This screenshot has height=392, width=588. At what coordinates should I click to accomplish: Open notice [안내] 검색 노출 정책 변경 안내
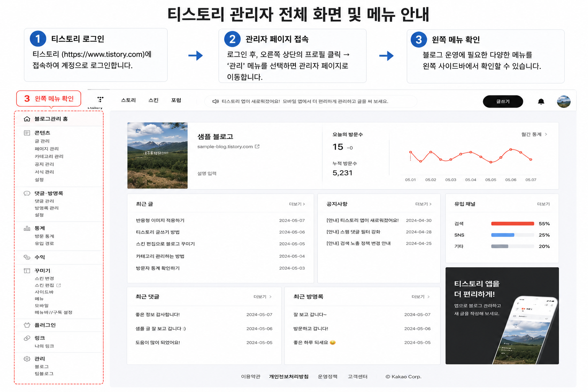click(x=359, y=243)
